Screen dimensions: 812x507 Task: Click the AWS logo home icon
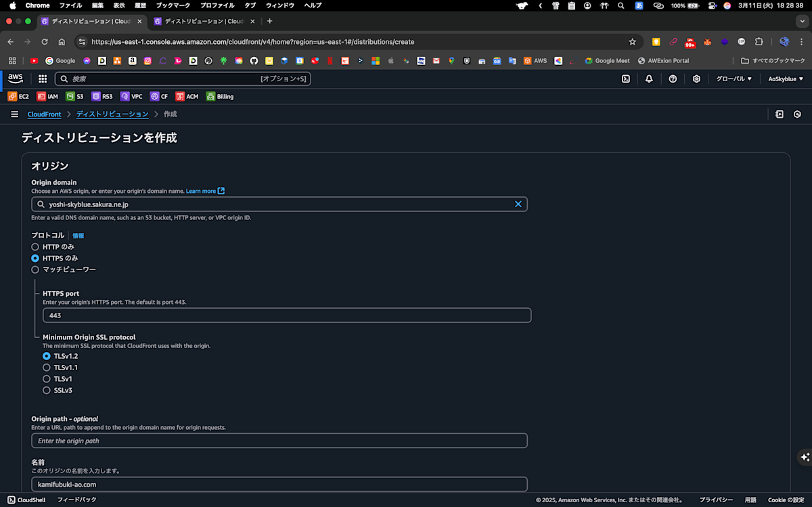coord(16,79)
